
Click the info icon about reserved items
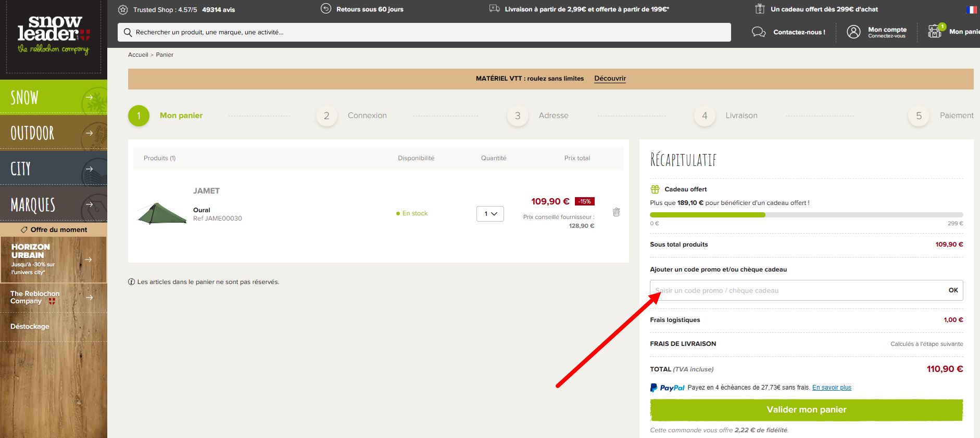(x=131, y=282)
